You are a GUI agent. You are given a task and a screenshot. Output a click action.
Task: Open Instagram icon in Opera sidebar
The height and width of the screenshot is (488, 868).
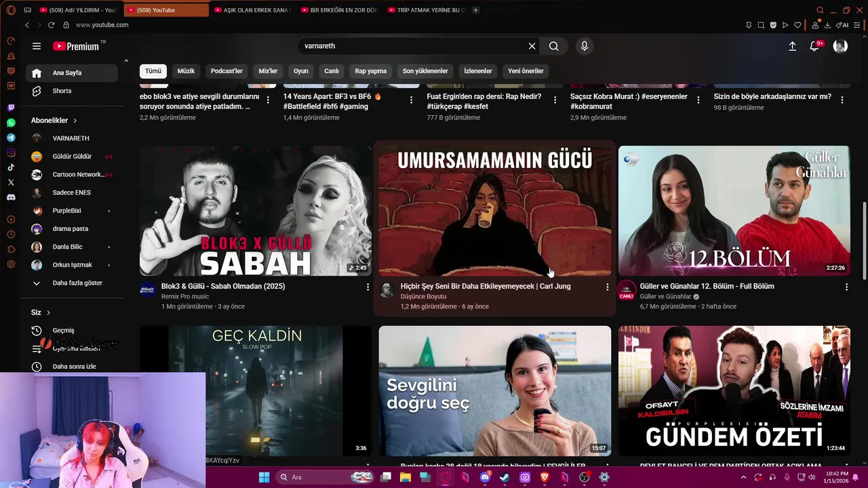[x=11, y=152]
